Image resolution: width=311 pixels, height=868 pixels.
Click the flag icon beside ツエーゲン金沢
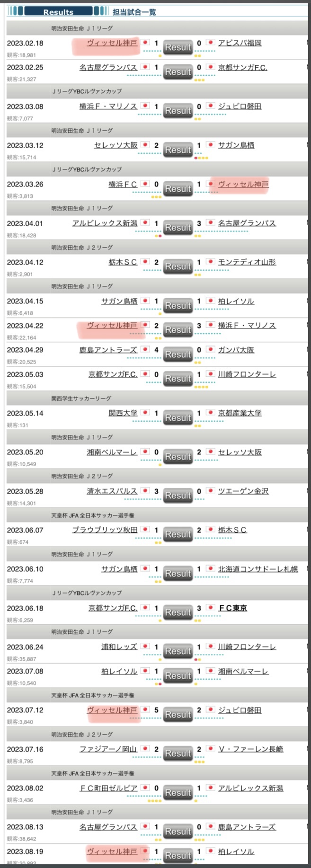(210, 491)
